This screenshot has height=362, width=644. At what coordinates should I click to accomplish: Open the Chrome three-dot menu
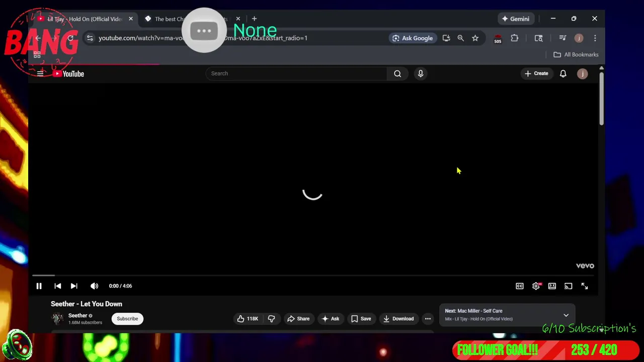pyautogui.click(x=595, y=38)
